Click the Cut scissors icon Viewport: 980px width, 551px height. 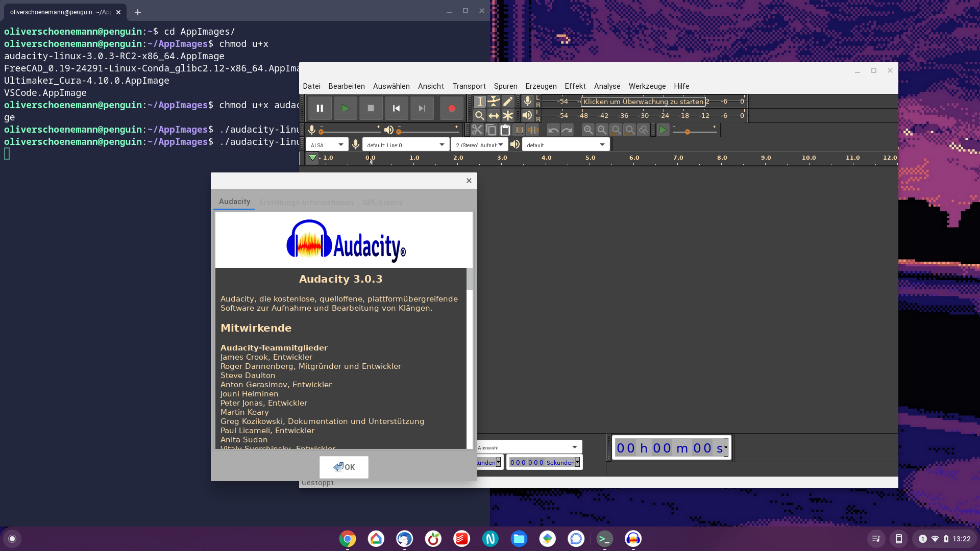(x=477, y=130)
